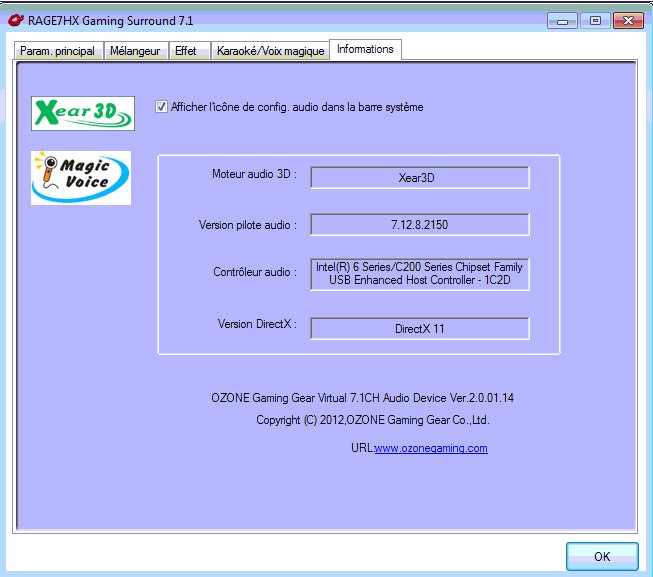Click the DirectX 11 version field
The height and width of the screenshot is (577, 653).
coord(420,329)
